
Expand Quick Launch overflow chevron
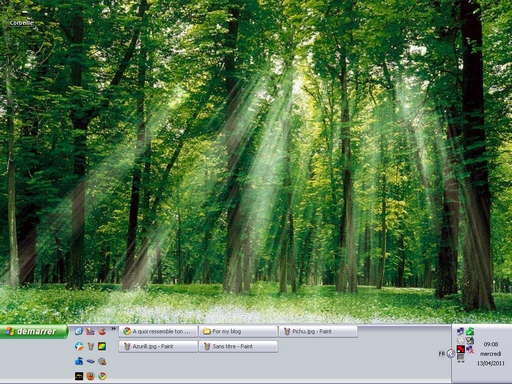coord(114,329)
